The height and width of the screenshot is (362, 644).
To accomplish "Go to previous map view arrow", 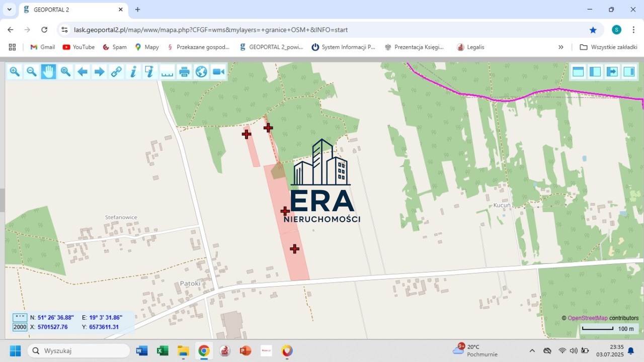I will [83, 72].
